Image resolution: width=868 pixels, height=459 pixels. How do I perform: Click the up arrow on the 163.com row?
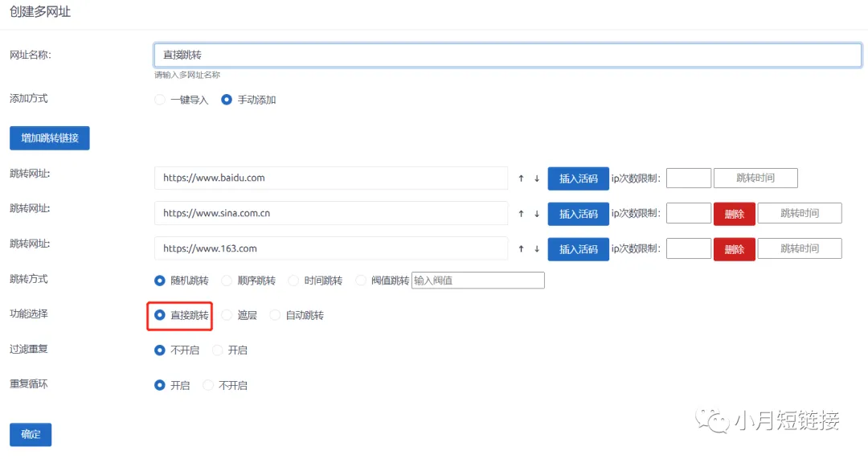point(521,249)
